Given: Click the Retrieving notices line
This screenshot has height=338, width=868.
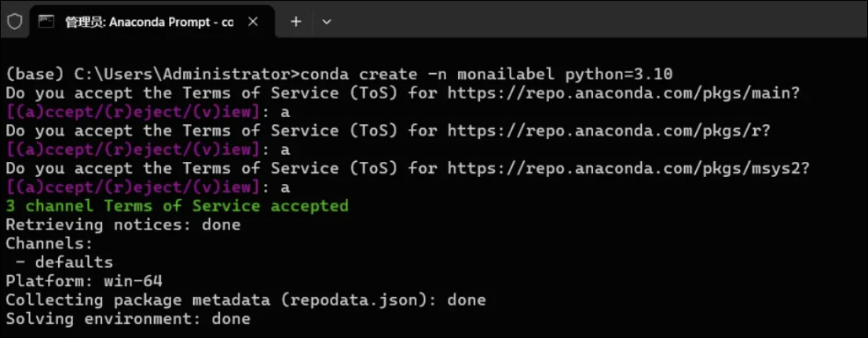Looking at the screenshot, I should pyautogui.click(x=123, y=225).
